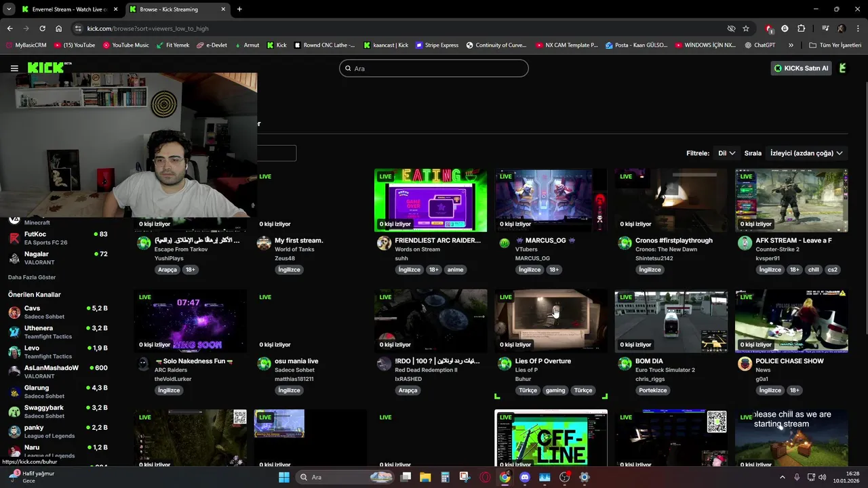The width and height of the screenshot is (868, 488).
Task: Open the browser extensions puzzle icon
Action: pos(802,28)
